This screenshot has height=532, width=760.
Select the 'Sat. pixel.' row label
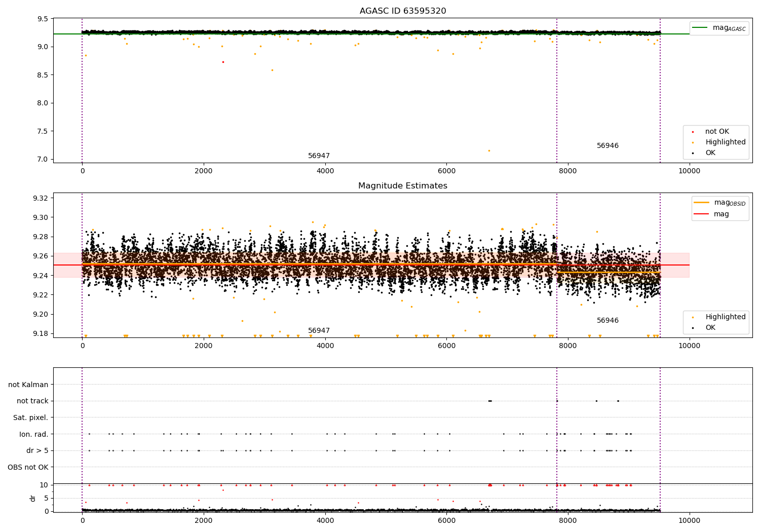click(x=31, y=418)
